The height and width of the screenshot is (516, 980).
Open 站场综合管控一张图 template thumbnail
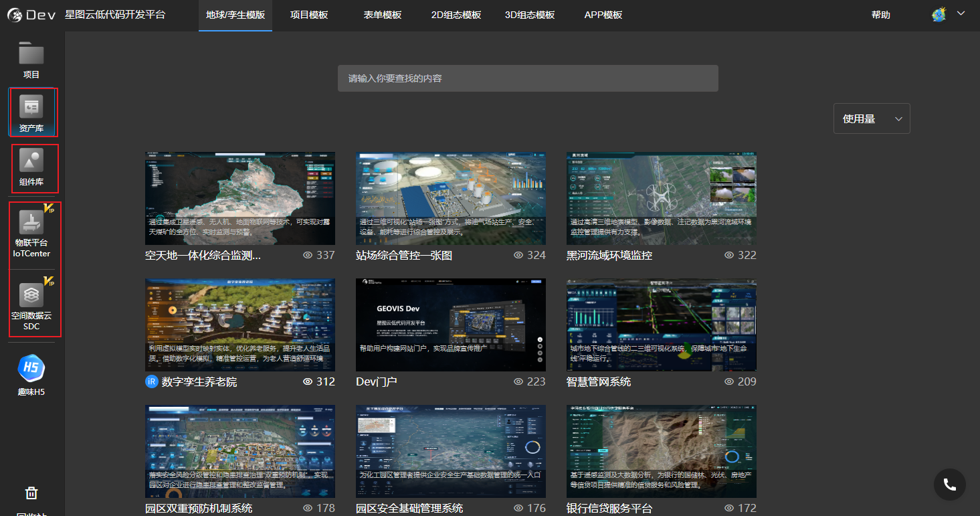pos(451,198)
